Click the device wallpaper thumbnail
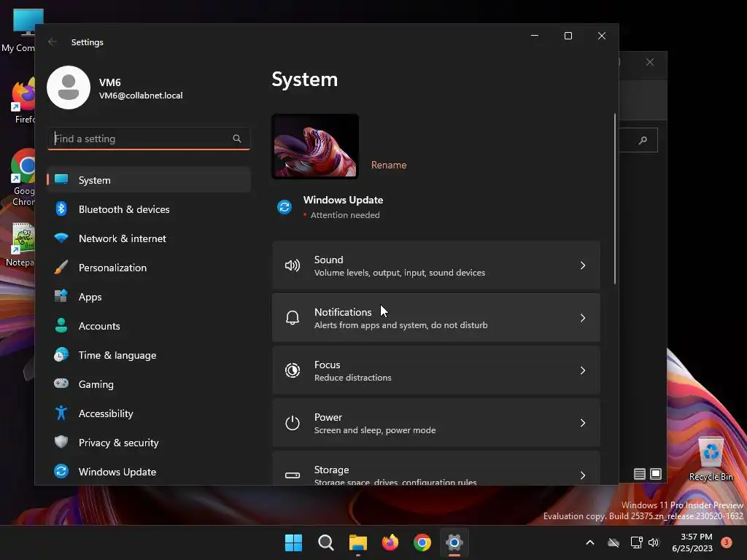This screenshot has width=747, height=560. click(x=315, y=146)
